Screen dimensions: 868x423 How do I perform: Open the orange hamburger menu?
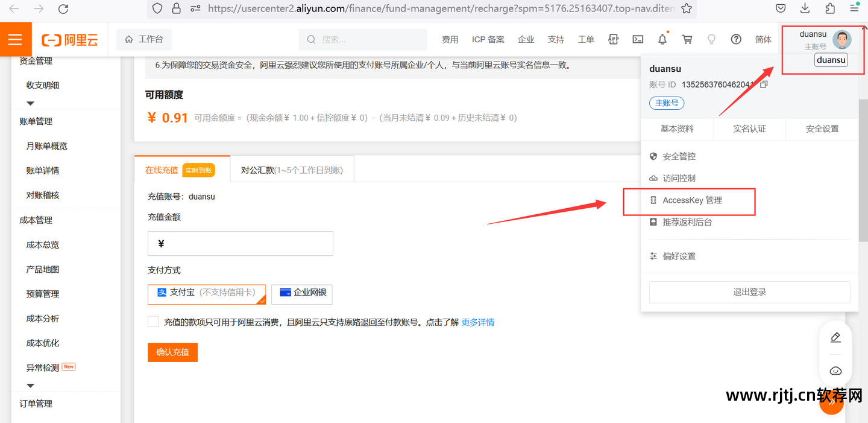15,39
